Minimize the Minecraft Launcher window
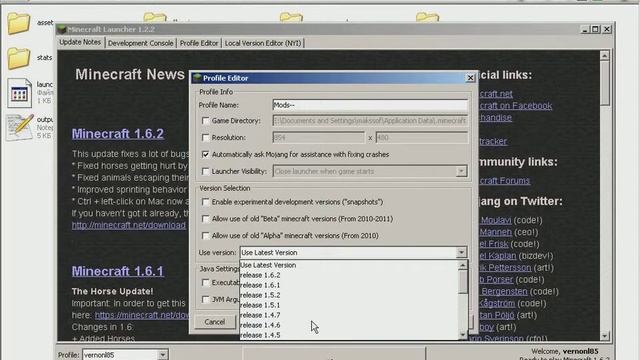 [585, 29]
